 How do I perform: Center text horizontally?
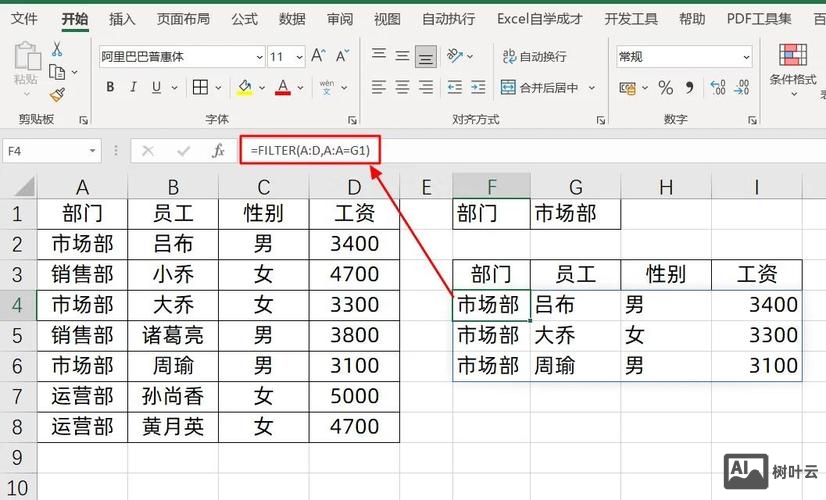(402, 87)
